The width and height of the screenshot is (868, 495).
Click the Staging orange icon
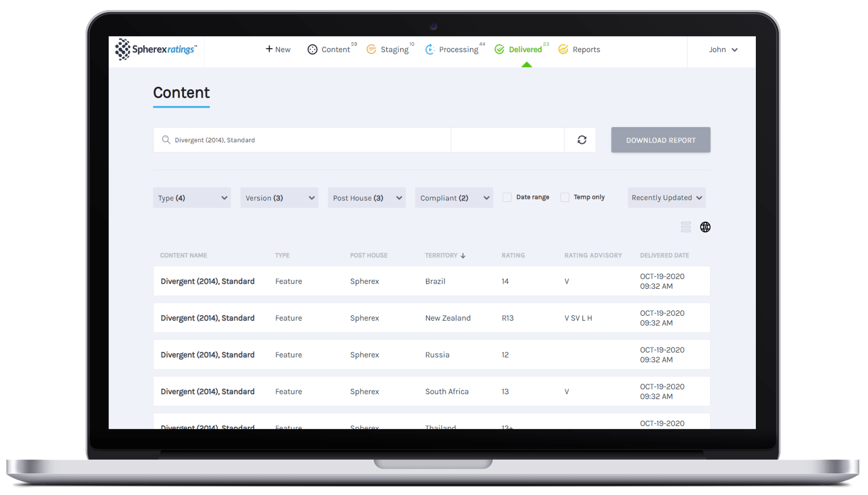coord(371,49)
